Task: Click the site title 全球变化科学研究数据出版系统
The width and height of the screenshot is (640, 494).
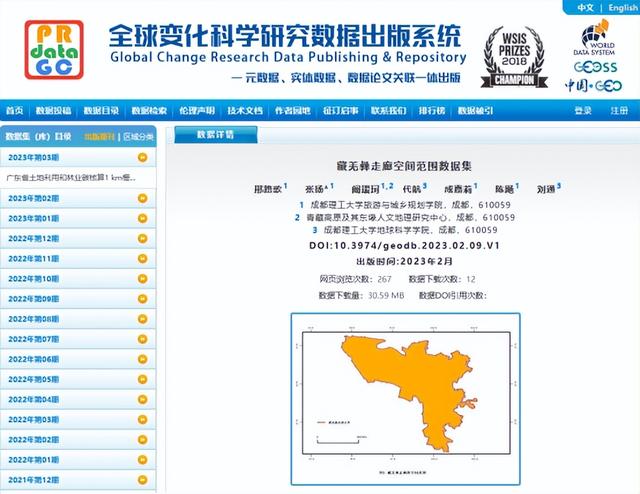Action: click(285, 36)
